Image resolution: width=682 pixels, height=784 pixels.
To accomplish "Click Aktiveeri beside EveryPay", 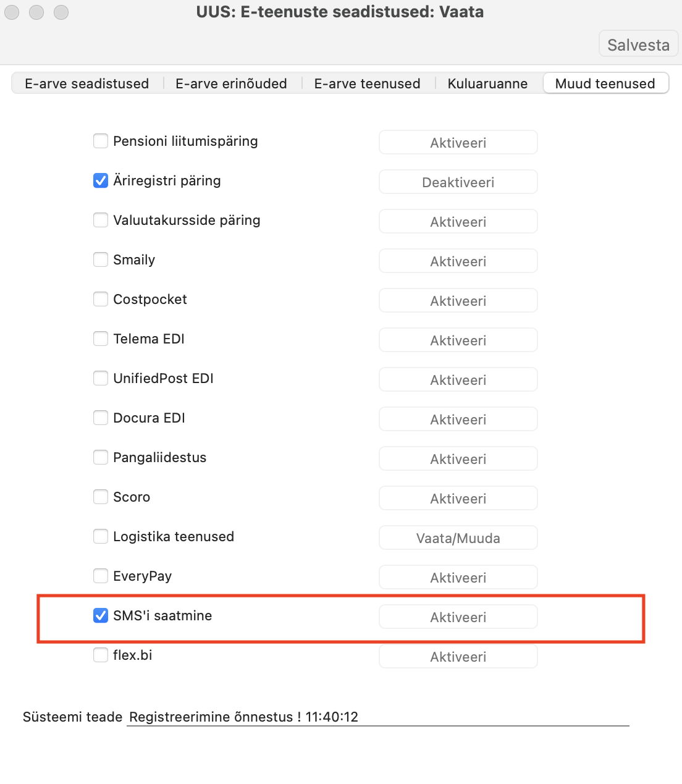I will [x=458, y=578].
